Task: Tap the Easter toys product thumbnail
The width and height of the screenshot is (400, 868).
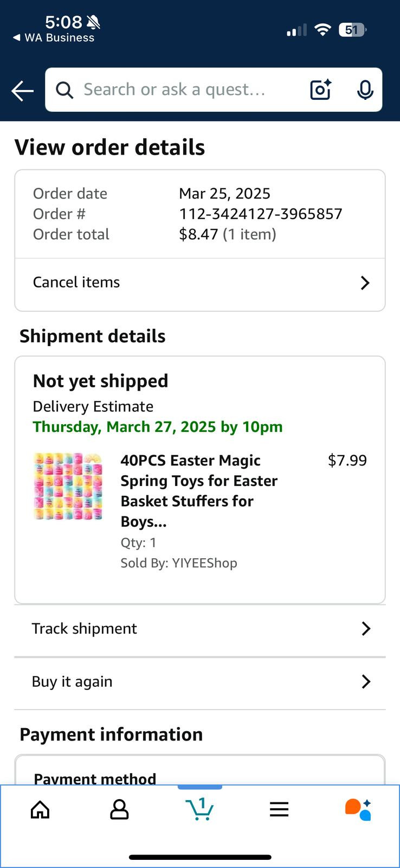Action: (68, 487)
